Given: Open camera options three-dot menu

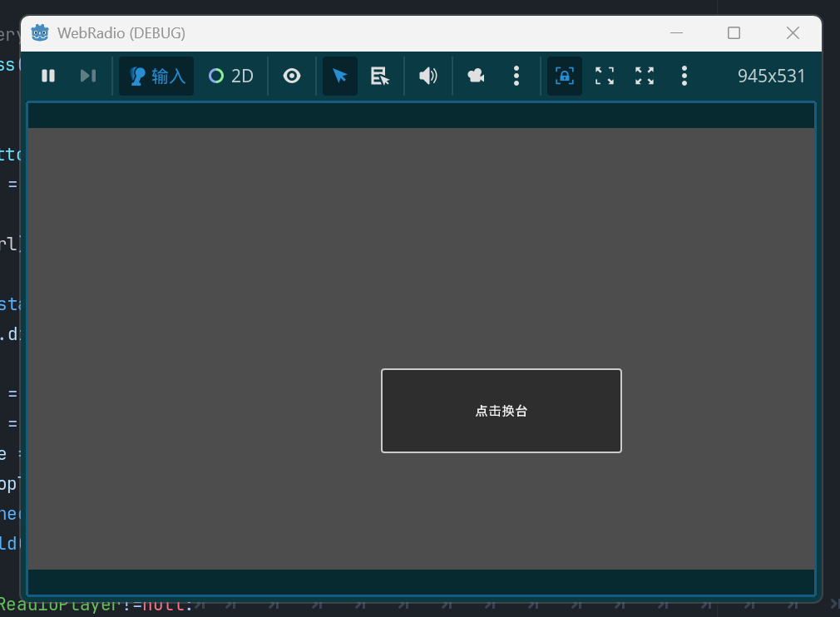Looking at the screenshot, I should click(x=516, y=77).
